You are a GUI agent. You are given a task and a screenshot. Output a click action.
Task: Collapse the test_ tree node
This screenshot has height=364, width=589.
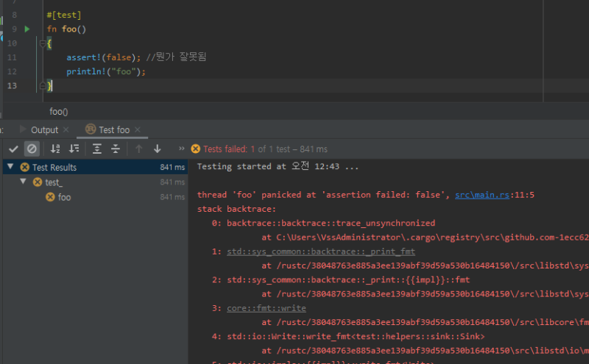tap(22, 182)
